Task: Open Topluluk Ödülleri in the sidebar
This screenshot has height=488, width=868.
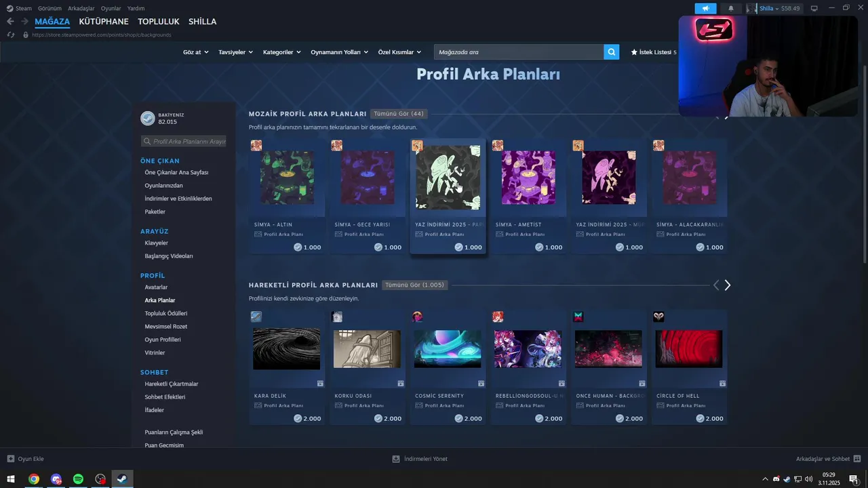Action: pyautogui.click(x=166, y=314)
